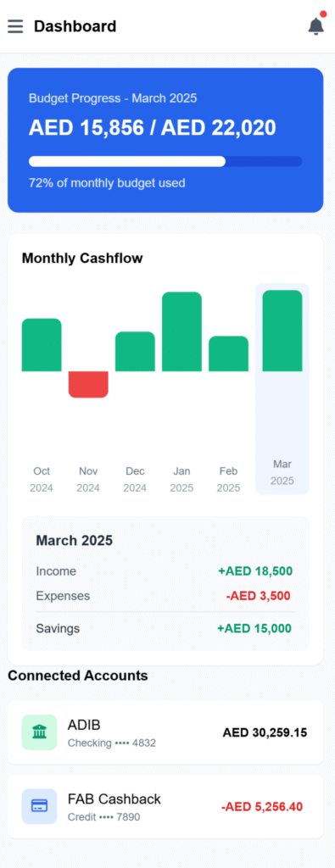Image resolution: width=335 pixels, height=868 pixels.
Task: Click the Budget Progress bar
Action: [x=165, y=161]
